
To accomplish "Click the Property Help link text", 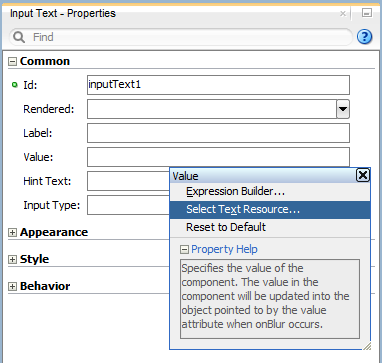I will tap(224, 249).
